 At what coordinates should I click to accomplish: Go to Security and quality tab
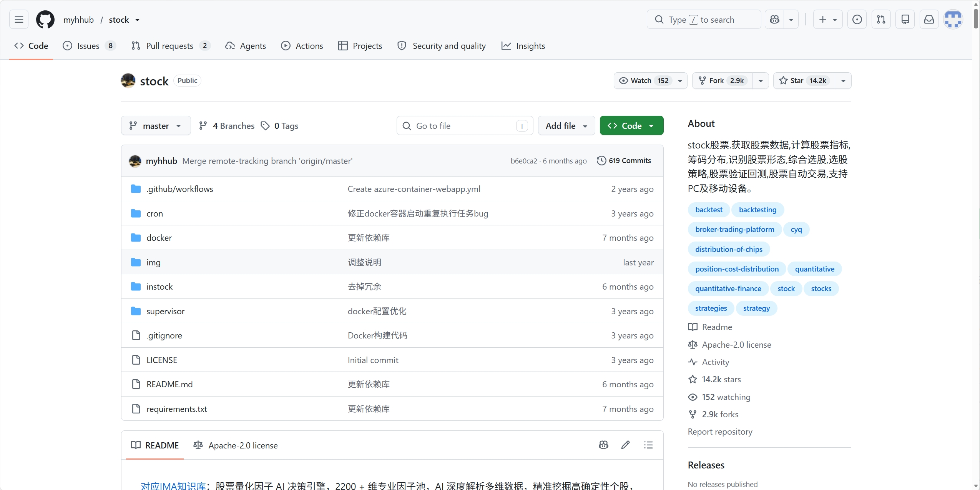[442, 46]
